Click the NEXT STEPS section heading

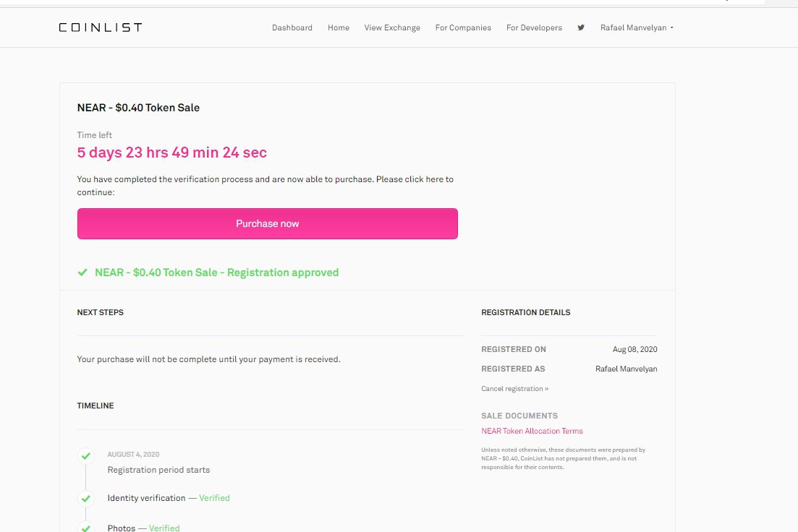(101, 312)
